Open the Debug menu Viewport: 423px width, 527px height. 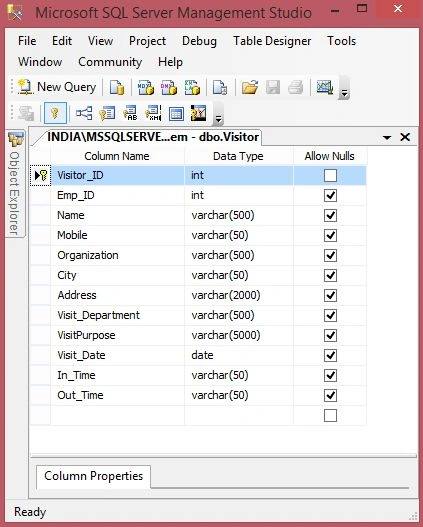199,41
